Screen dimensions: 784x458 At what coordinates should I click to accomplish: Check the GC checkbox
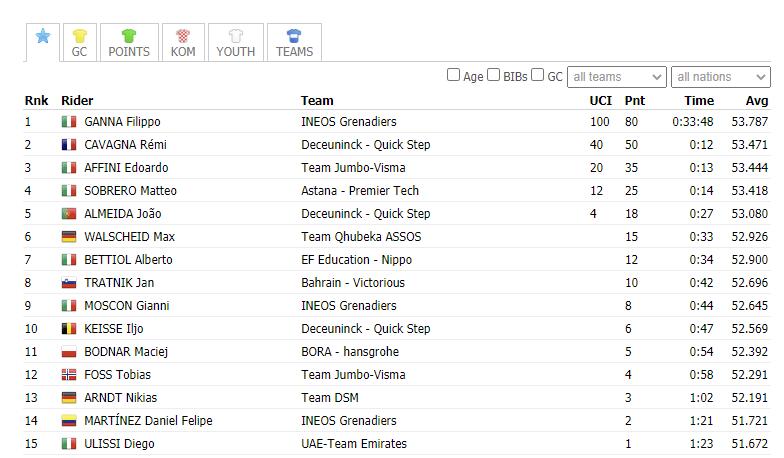point(538,75)
